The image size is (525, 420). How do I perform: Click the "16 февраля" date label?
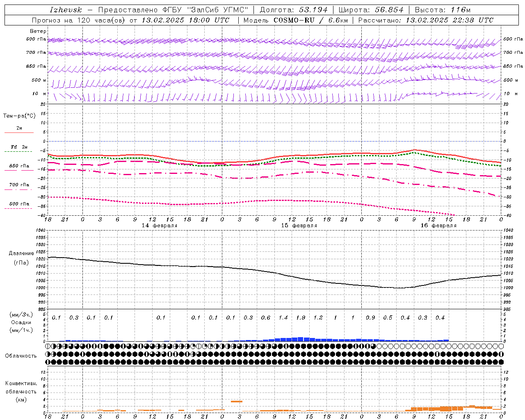(438, 226)
